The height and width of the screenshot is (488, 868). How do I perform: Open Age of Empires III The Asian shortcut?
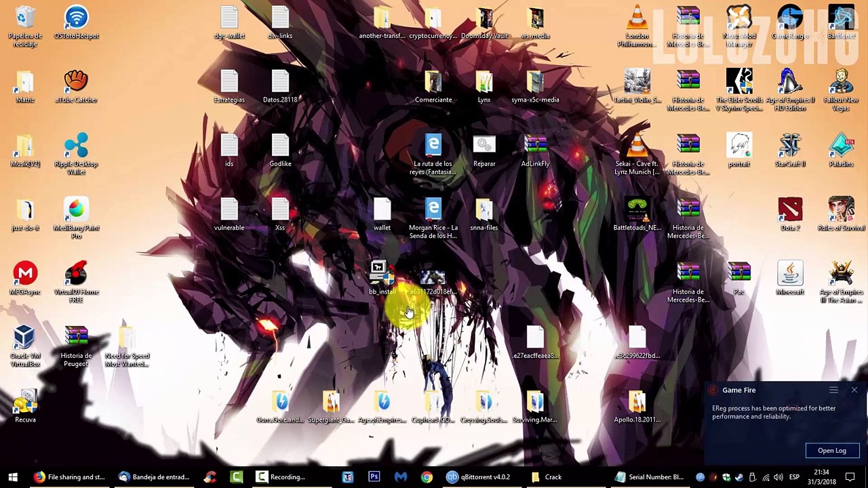841,283
